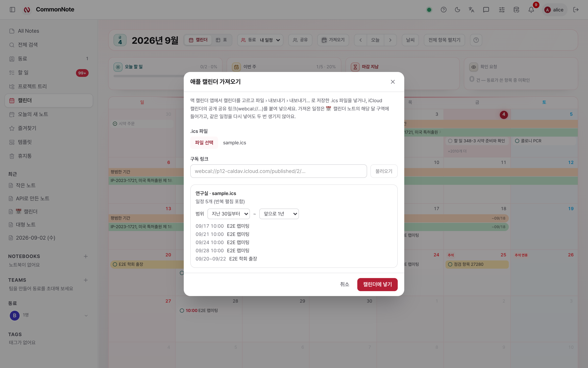Add a new notebook plus icon
Viewport: 588px width, 368px height.
(86, 256)
